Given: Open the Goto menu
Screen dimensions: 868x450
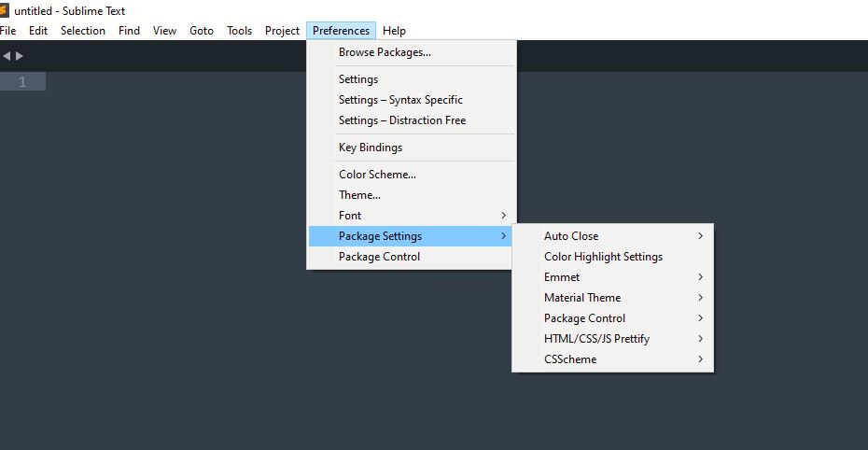Looking at the screenshot, I should point(202,31).
